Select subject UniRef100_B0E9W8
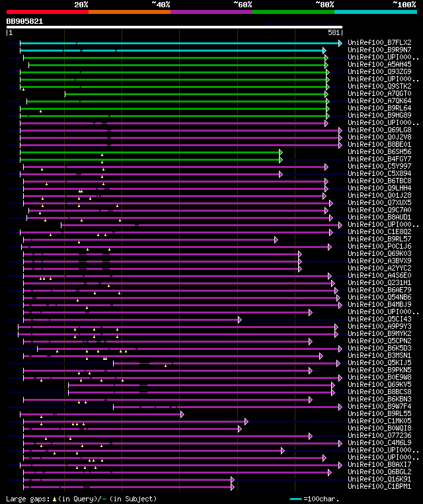423x504 pixels. pos(379,378)
